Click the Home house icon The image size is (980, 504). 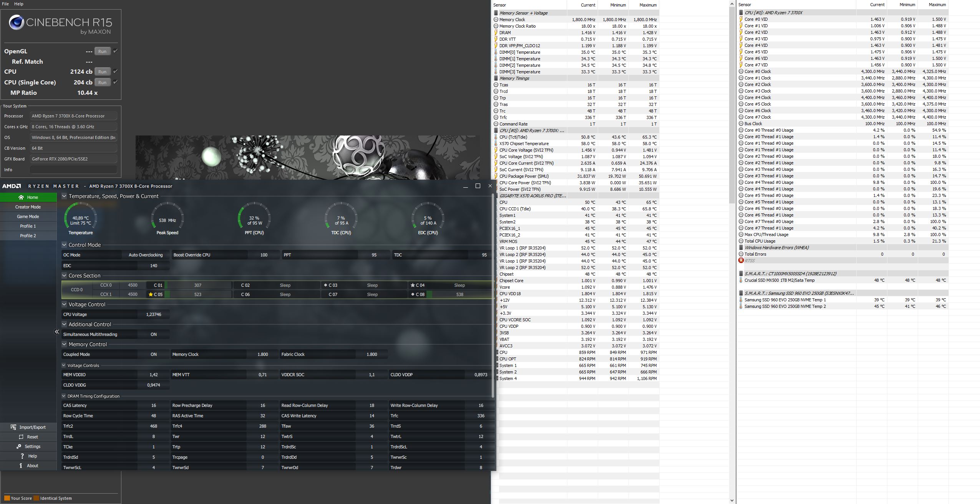click(21, 197)
